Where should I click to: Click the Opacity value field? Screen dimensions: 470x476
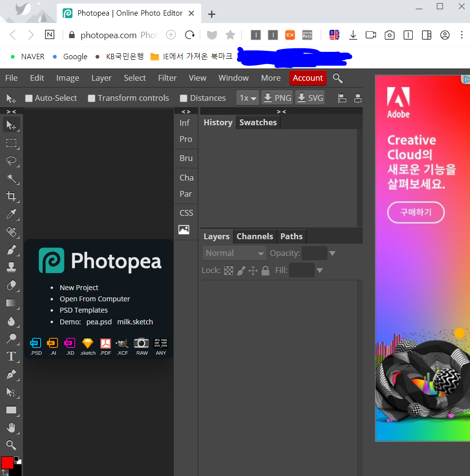coord(314,253)
